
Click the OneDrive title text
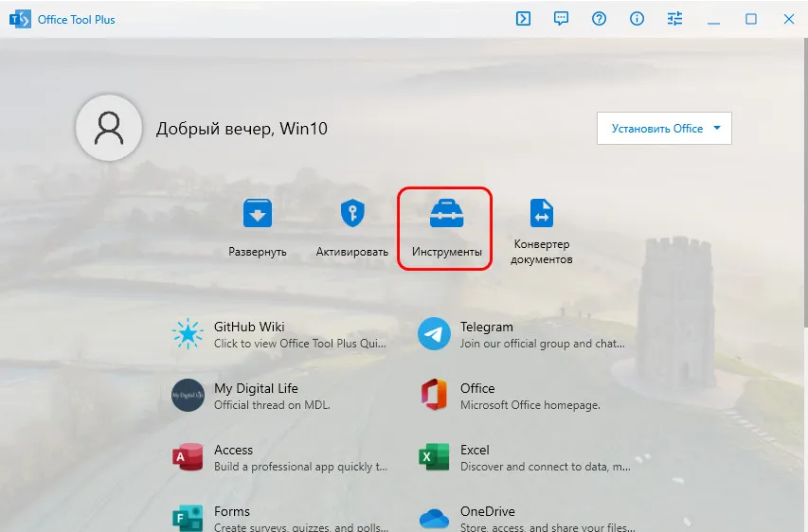488,511
